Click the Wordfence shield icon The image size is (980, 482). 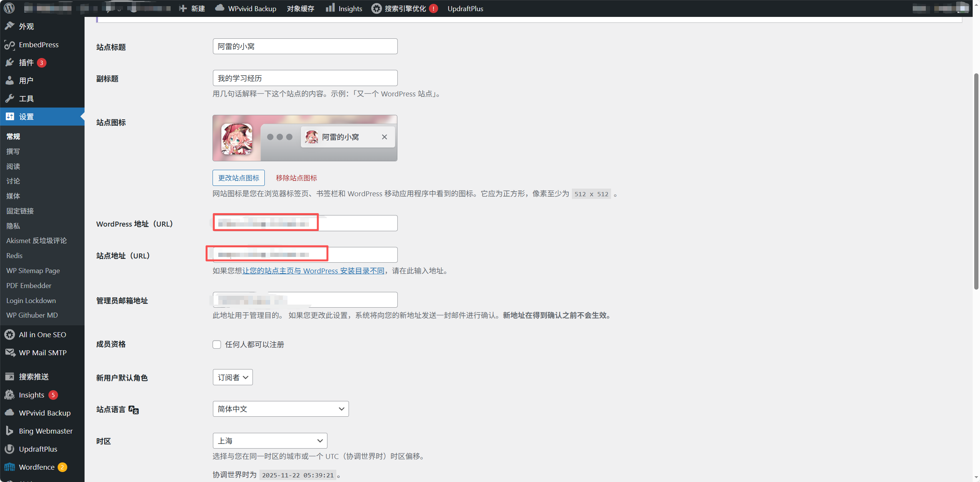coord(10,467)
